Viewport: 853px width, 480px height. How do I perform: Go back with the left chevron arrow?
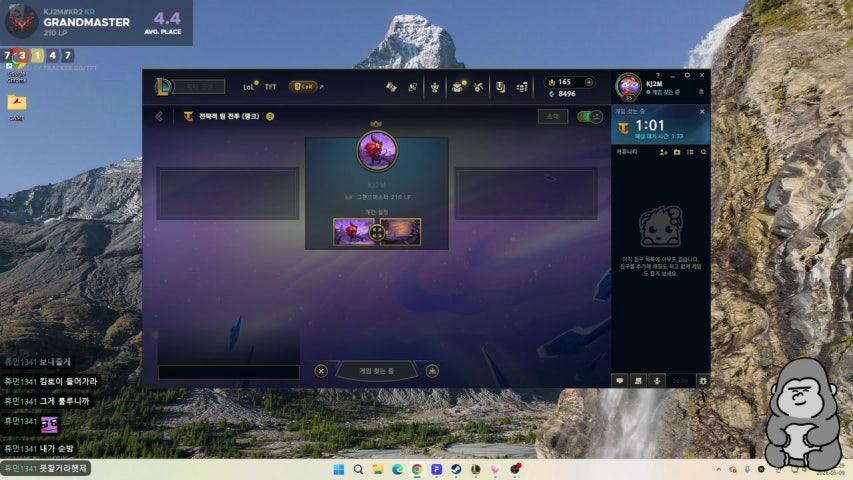[159, 116]
